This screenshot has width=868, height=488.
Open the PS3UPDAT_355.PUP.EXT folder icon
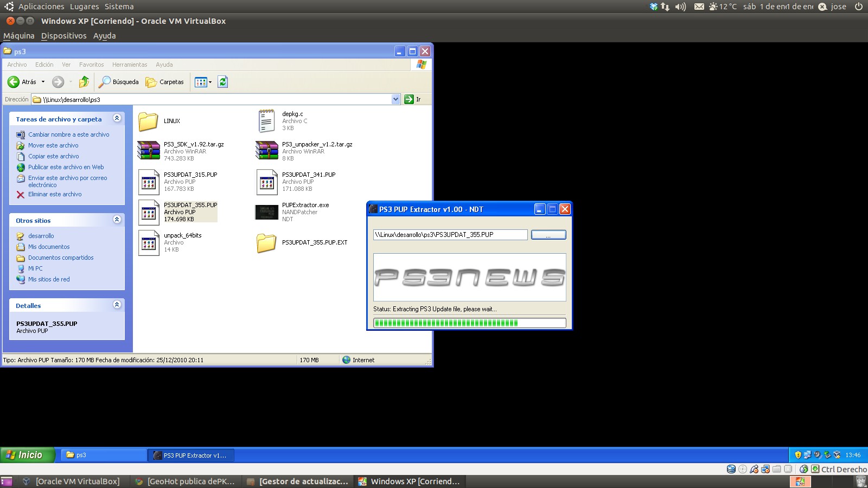pyautogui.click(x=266, y=242)
